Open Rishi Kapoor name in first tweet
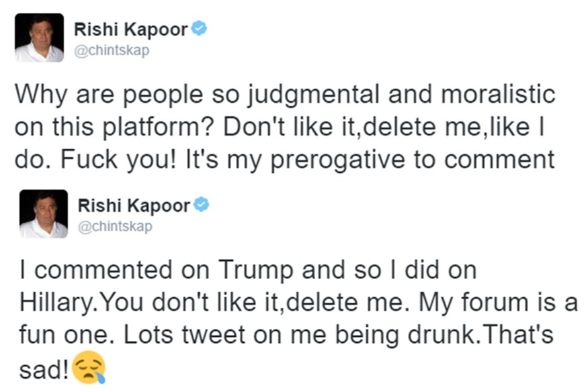The image size is (588, 392). pos(130,29)
